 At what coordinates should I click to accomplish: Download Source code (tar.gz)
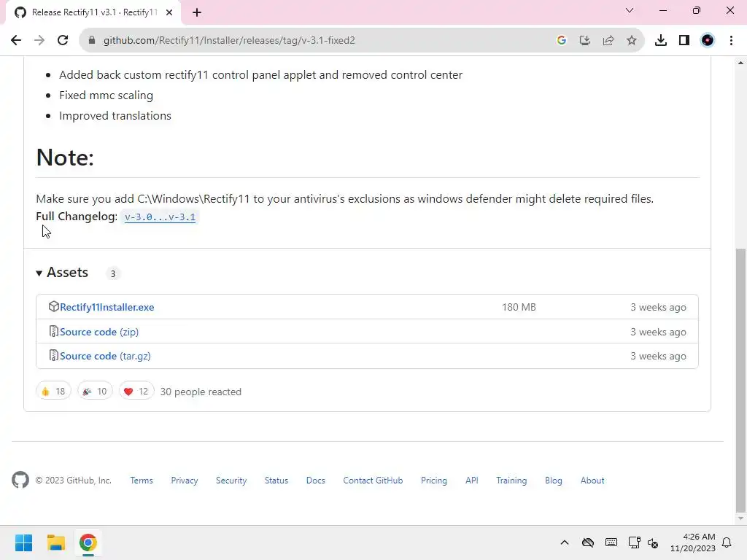tap(105, 356)
